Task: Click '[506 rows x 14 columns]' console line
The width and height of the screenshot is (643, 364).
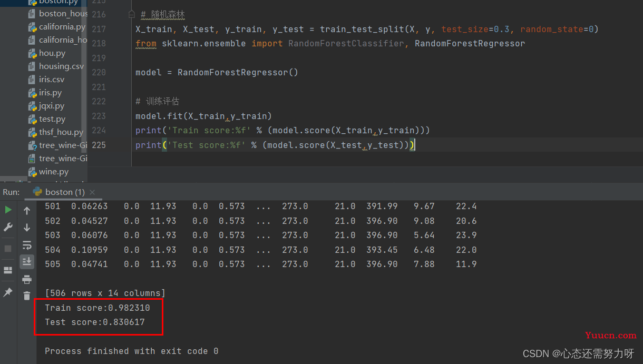Action: point(105,293)
